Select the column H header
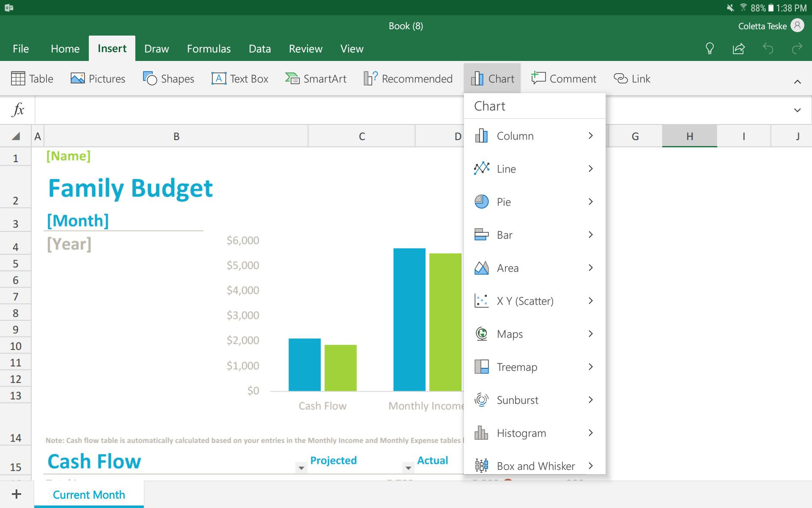 pyautogui.click(x=689, y=136)
